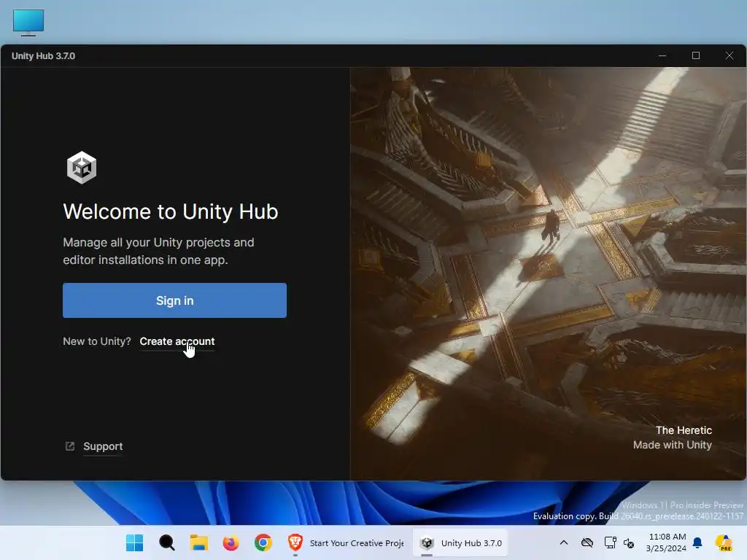
Task: Expand hidden system tray icons chevron
Action: (564, 542)
